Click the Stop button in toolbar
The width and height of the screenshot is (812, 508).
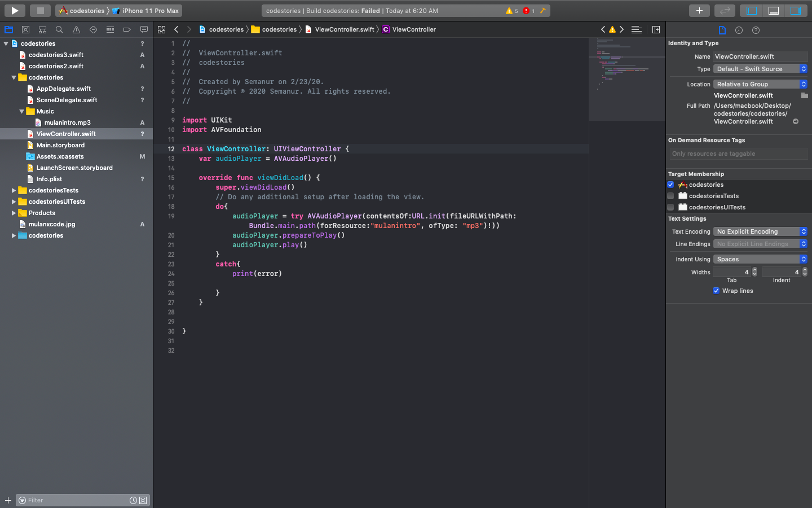point(40,10)
